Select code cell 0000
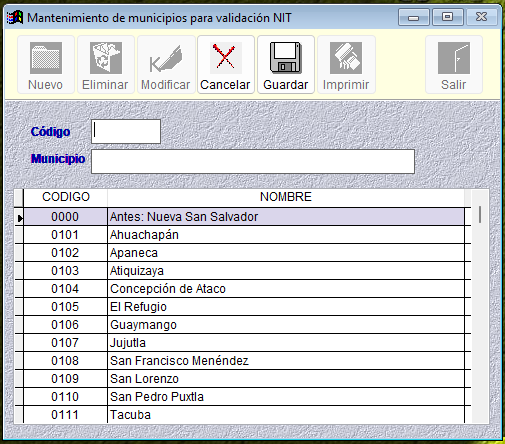Image resolution: width=505 pixels, height=444 pixels. (x=65, y=217)
